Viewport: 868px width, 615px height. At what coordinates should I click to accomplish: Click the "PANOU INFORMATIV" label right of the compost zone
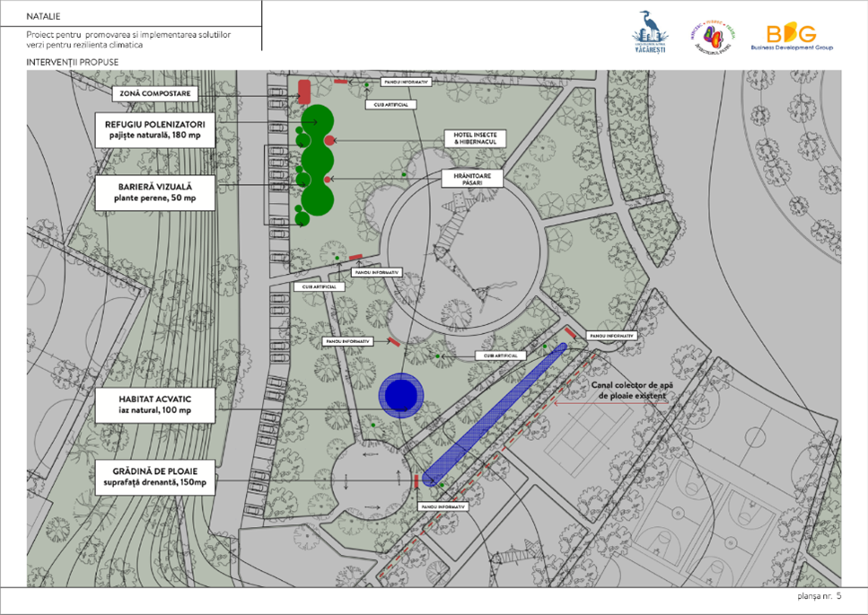pos(407,82)
